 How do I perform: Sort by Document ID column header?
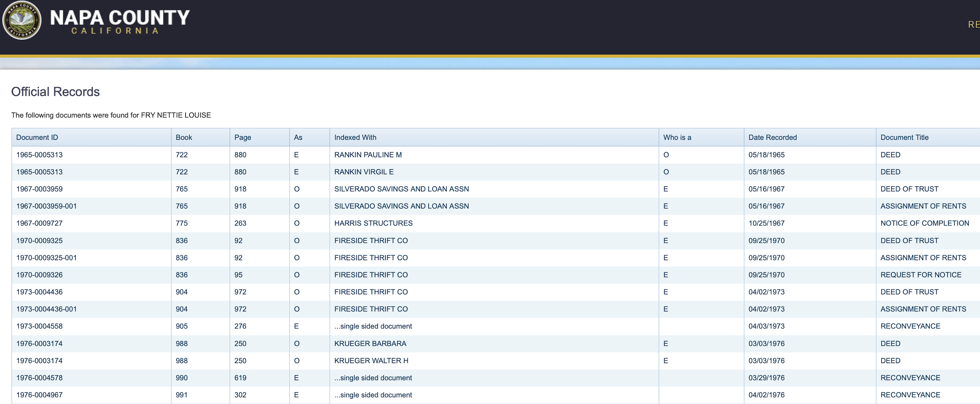[x=37, y=137]
